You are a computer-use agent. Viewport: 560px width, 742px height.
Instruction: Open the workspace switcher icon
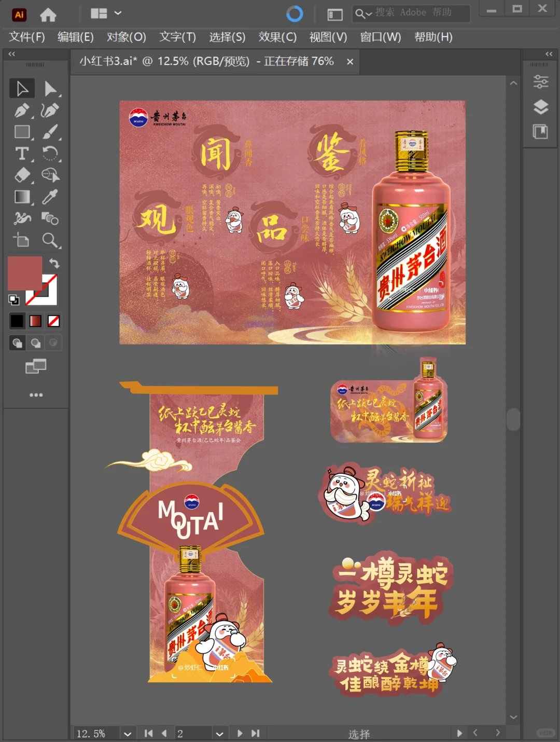point(335,15)
